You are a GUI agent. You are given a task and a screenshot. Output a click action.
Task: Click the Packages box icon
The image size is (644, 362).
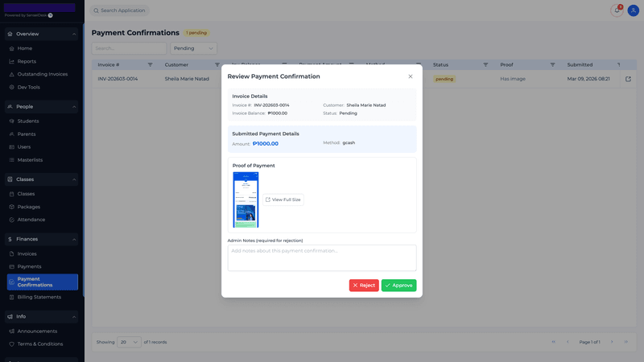point(11,207)
